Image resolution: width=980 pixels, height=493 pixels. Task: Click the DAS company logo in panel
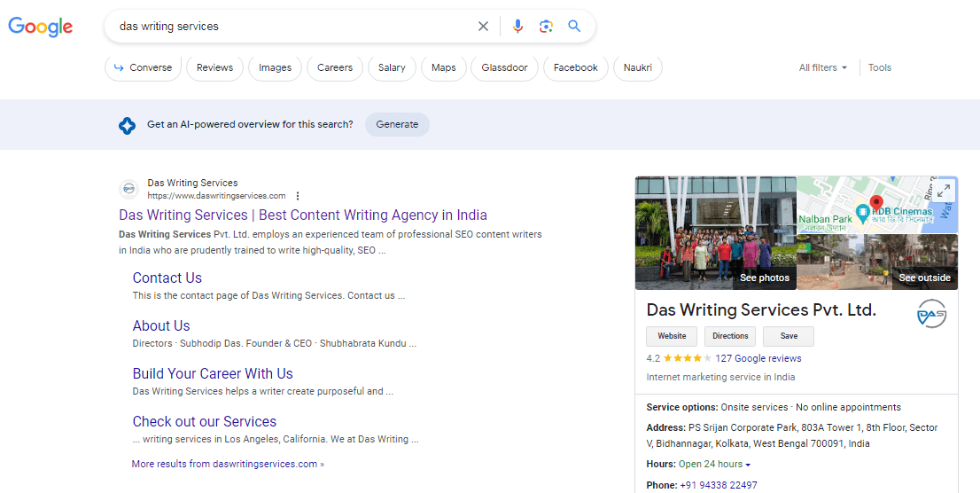point(931,313)
